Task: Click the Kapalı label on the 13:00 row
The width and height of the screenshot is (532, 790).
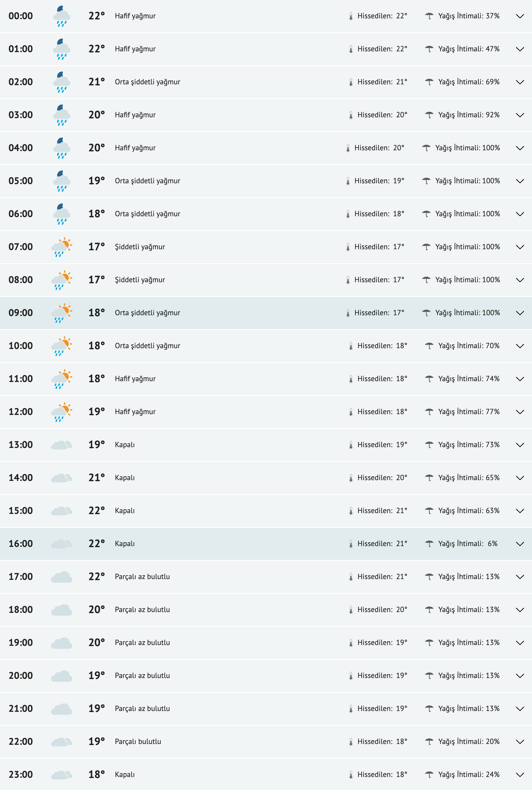Action: click(x=125, y=444)
